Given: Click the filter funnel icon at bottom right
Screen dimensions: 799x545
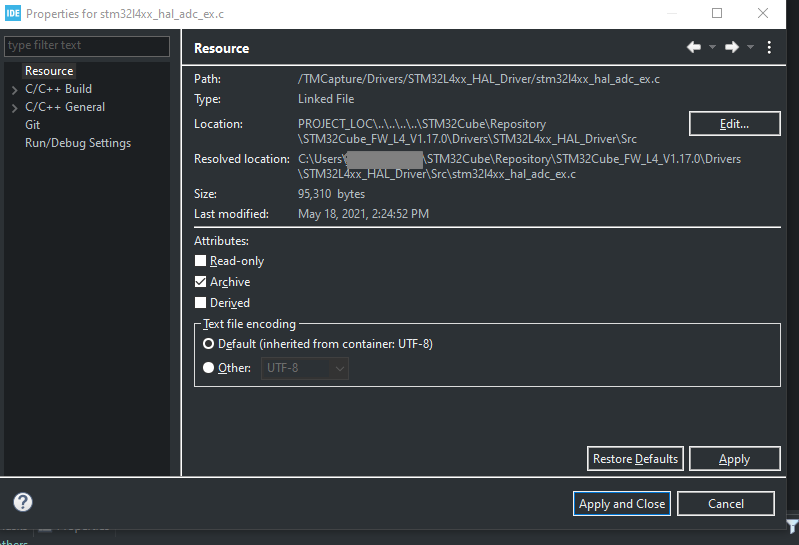Looking at the screenshot, I should pyautogui.click(x=792, y=527).
